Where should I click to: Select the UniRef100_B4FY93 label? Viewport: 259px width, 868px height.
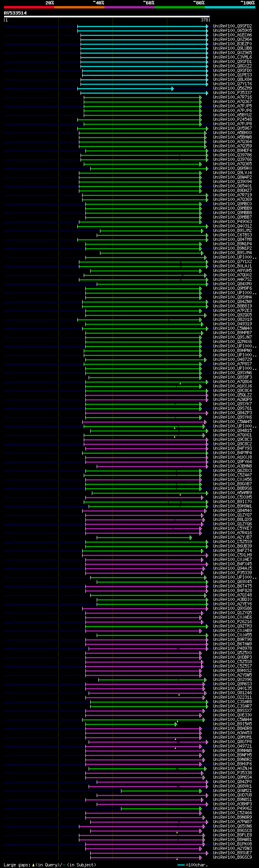(232, 449)
